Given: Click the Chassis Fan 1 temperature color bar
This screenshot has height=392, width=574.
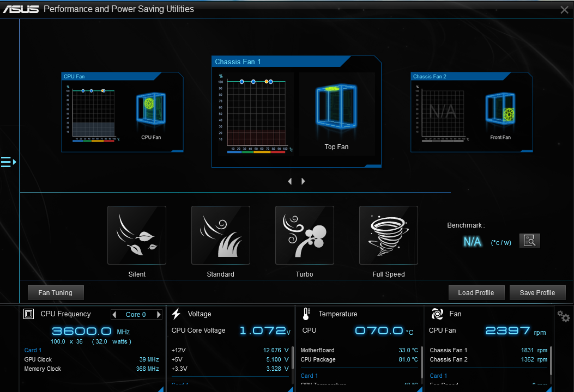Looking at the screenshot, I should tap(256, 152).
